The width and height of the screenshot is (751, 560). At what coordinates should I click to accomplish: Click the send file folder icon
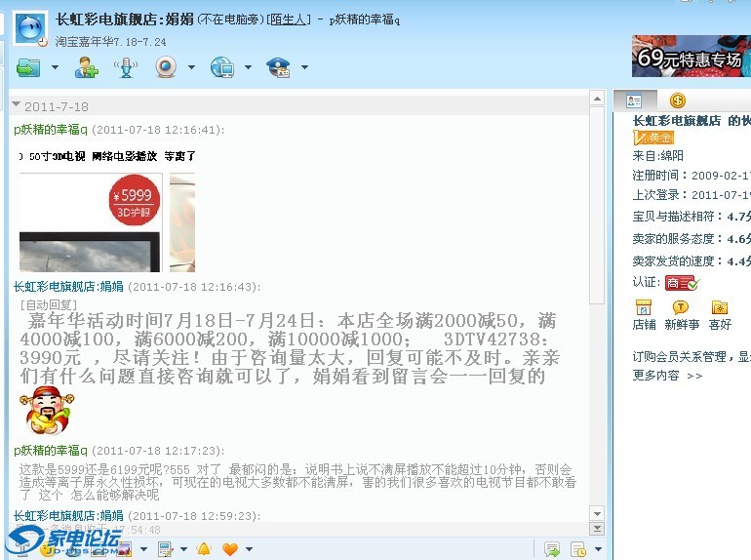(27, 67)
